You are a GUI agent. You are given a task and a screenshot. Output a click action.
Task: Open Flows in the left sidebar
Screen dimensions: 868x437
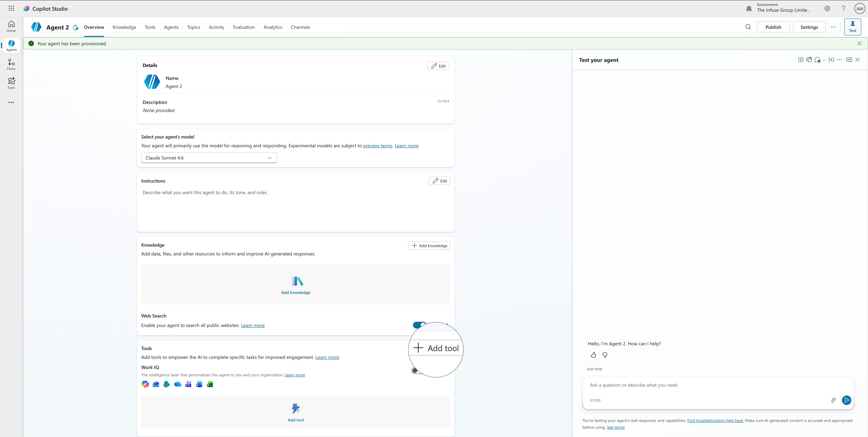[11, 64]
